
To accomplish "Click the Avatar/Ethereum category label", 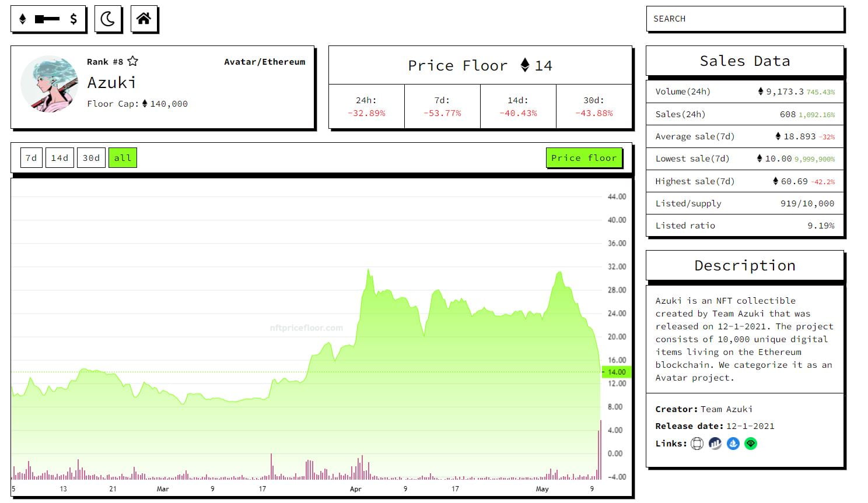I will click(265, 62).
